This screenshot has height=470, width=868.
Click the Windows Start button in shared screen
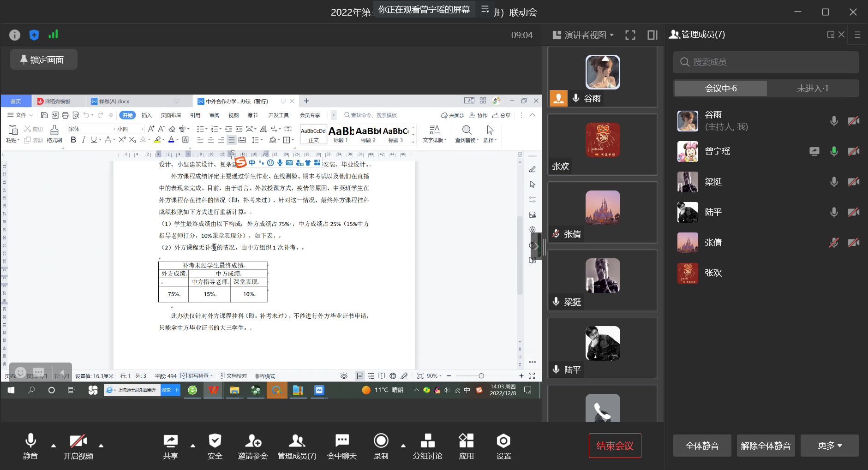coord(11,390)
